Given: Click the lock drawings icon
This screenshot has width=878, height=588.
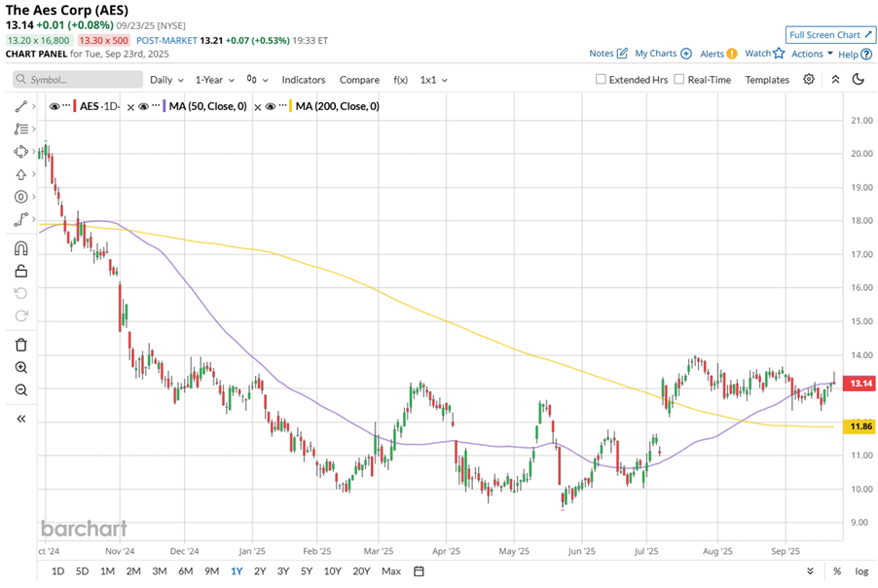Looking at the screenshot, I should click(x=20, y=271).
